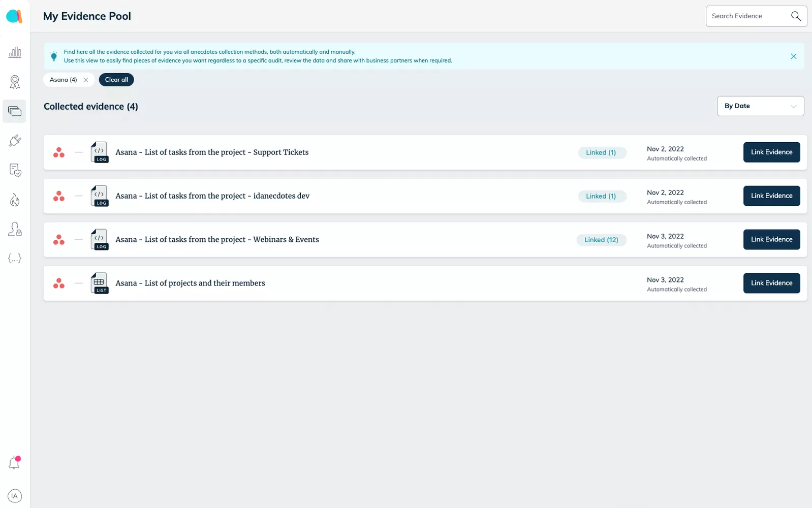Open Linked (1) badge on idanecdotes dev row
The width and height of the screenshot is (812, 508).
601,196
